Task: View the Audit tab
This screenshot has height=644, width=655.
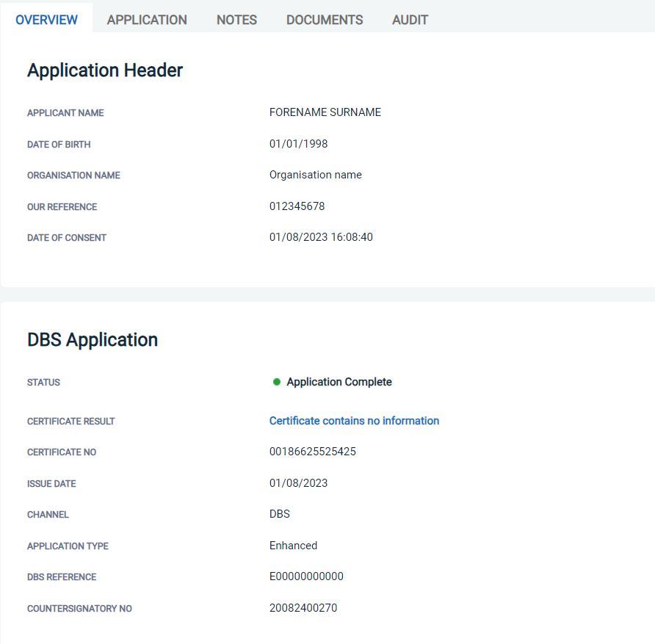Action: point(410,20)
